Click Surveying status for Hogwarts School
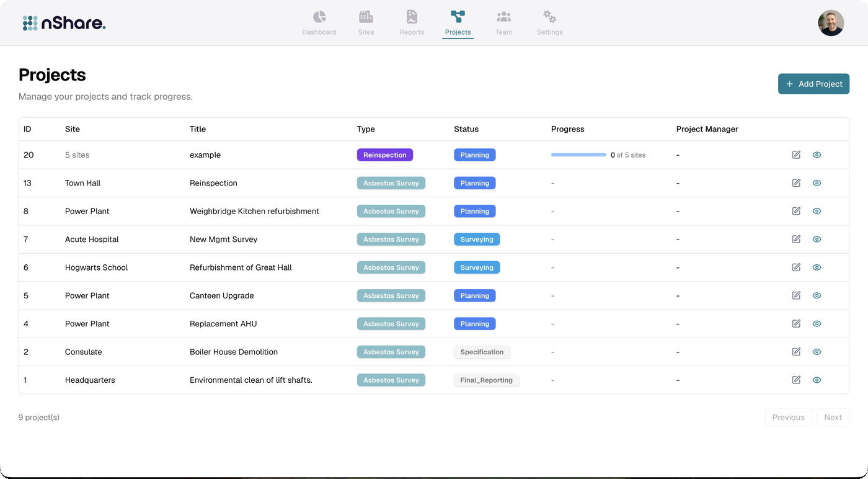The image size is (868, 479). point(477,267)
